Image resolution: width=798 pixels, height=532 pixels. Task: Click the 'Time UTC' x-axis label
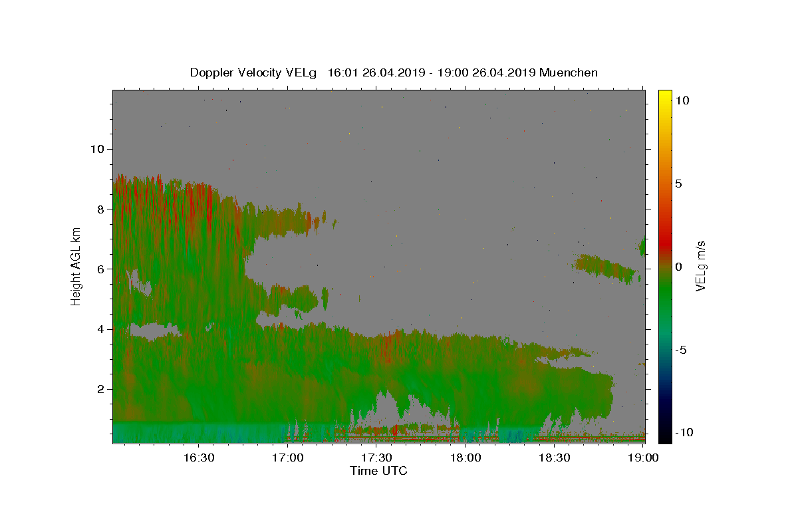(378, 471)
